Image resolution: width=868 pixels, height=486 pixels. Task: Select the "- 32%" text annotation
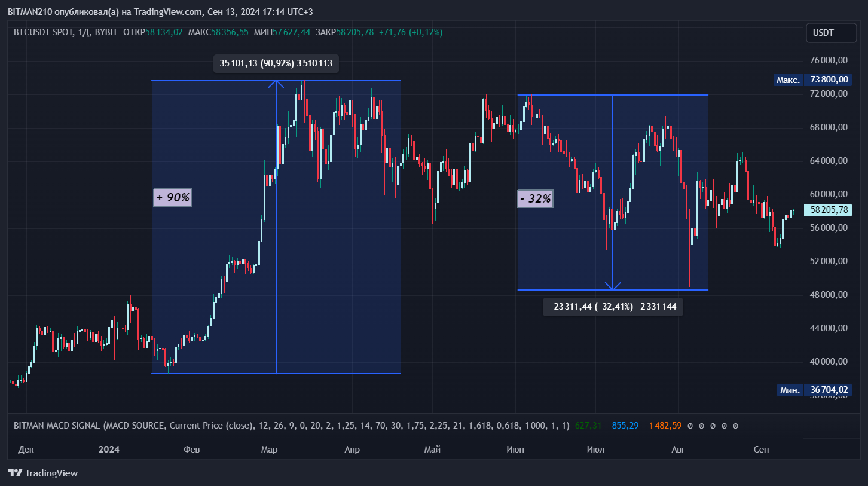pyautogui.click(x=535, y=199)
